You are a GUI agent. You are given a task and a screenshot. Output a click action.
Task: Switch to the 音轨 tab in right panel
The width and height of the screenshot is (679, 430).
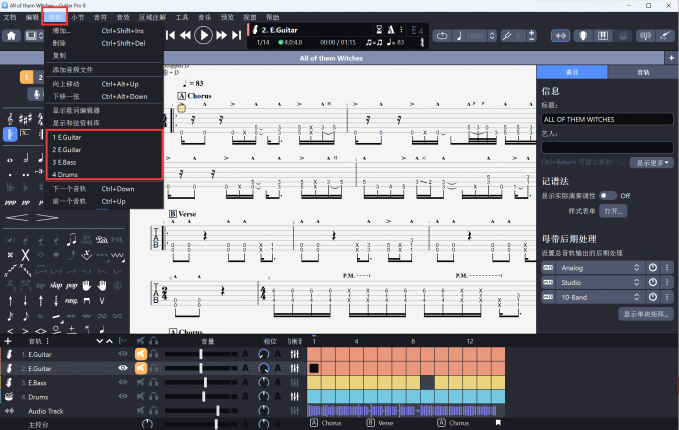pos(642,73)
